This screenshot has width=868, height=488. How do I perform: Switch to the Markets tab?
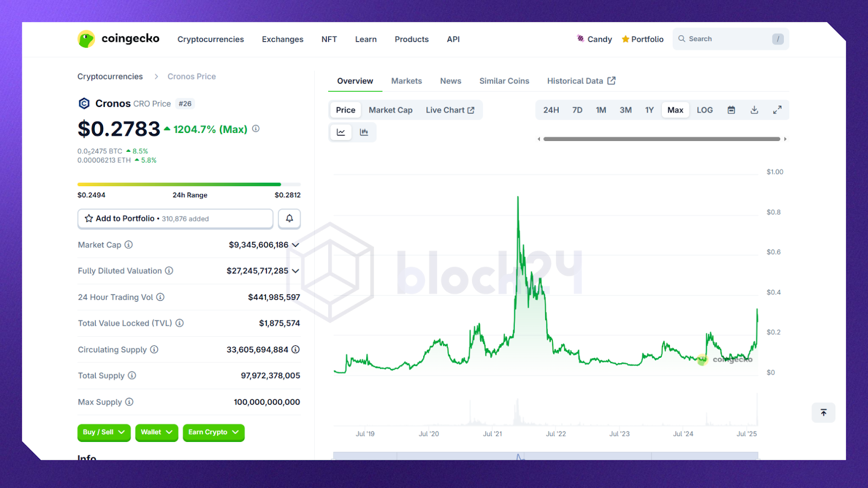406,81
